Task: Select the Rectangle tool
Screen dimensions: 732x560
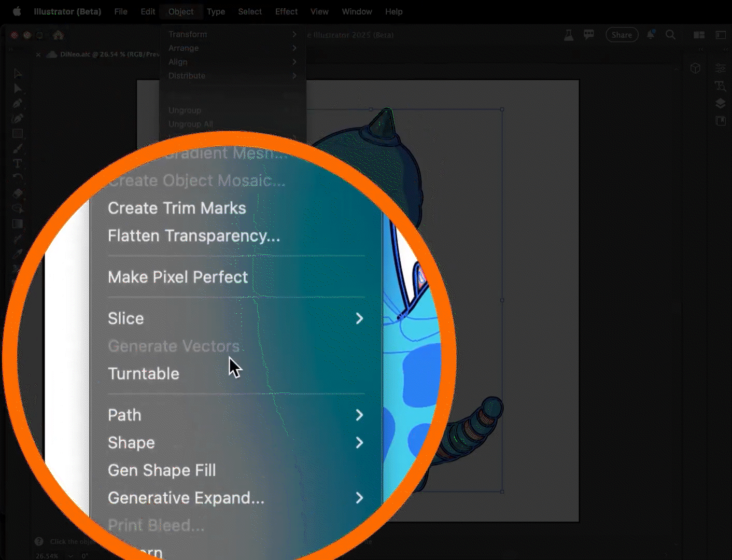Action: point(18,134)
